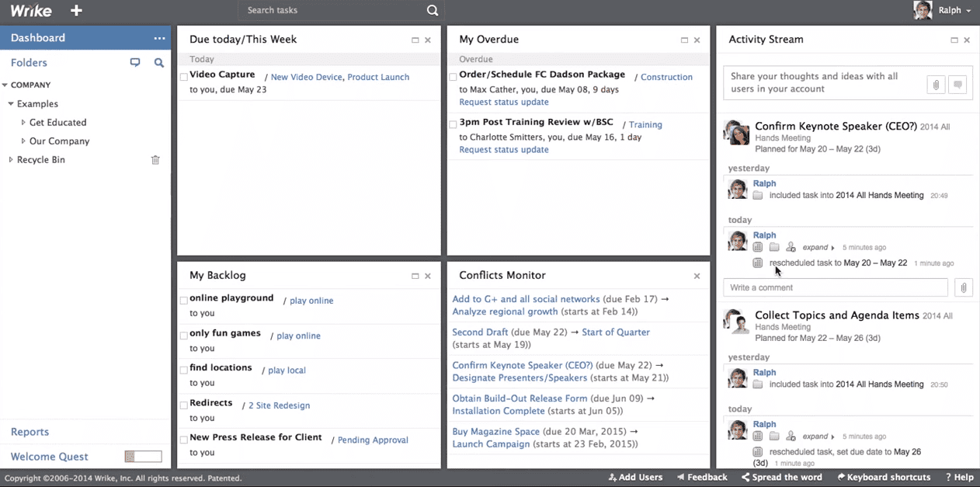
Task: Open the Ralph user account dropdown
Action: point(944,11)
